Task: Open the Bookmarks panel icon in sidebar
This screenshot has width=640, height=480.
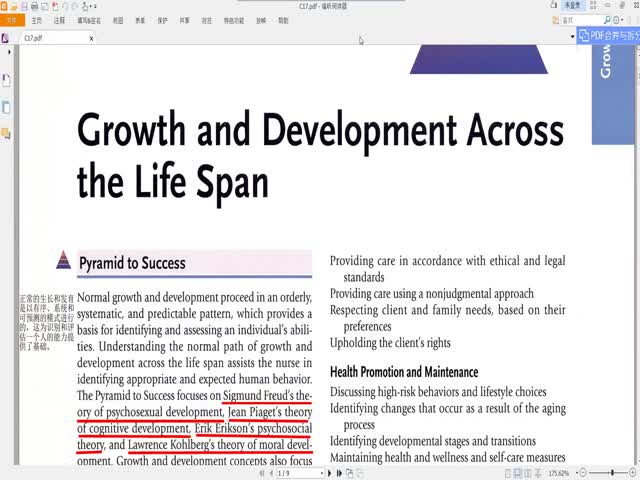Action: [x=6, y=79]
